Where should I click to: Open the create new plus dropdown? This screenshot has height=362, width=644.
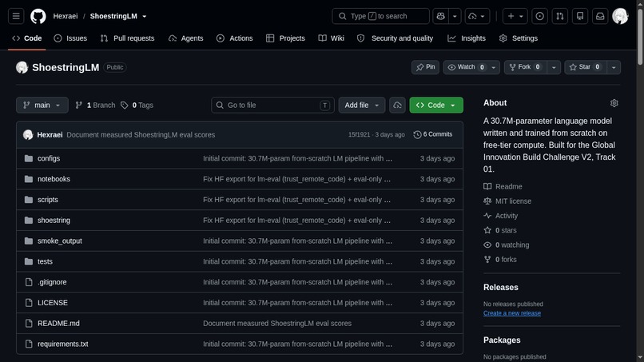point(515,16)
